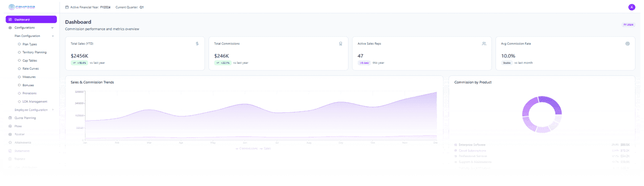
Task: Click the $2456K Total Sales value
Action: coord(80,56)
